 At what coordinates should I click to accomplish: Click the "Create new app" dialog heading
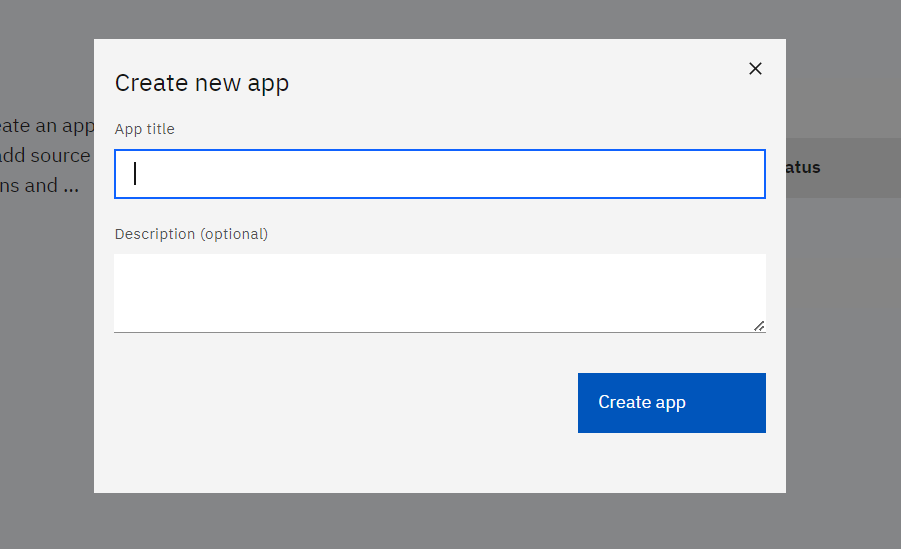click(202, 83)
